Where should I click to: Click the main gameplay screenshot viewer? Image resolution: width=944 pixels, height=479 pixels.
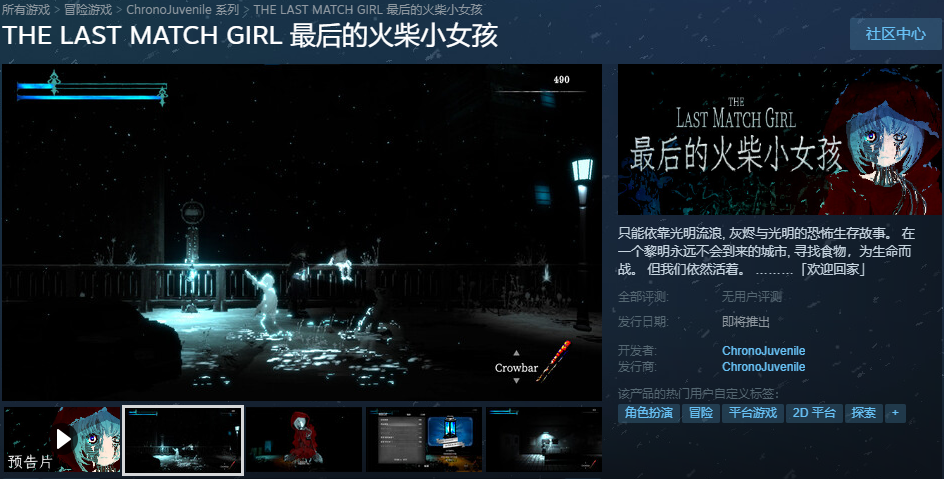click(302, 232)
